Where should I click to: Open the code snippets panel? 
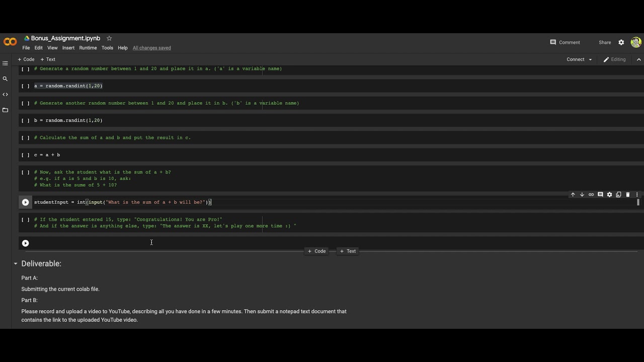click(x=6, y=95)
